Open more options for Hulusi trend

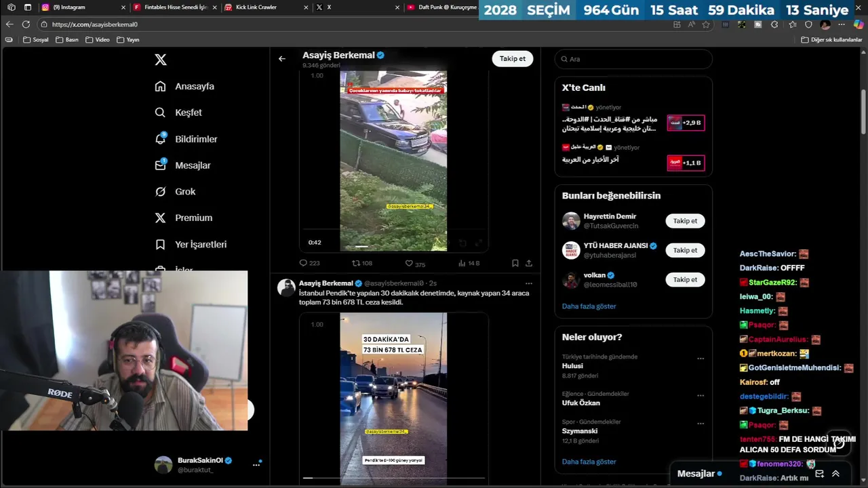tap(701, 359)
